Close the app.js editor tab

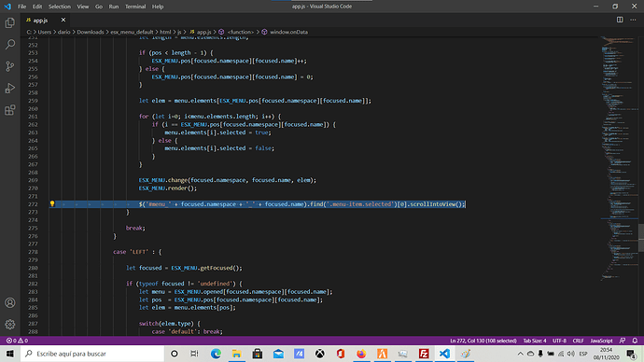coord(63,20)
